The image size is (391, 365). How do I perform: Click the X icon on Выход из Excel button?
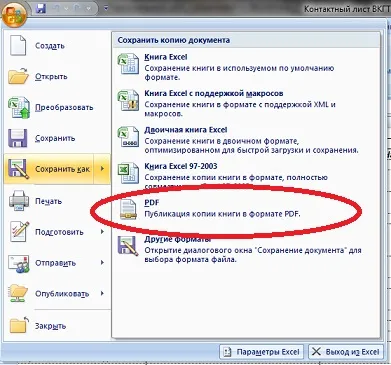coord(316,352)
